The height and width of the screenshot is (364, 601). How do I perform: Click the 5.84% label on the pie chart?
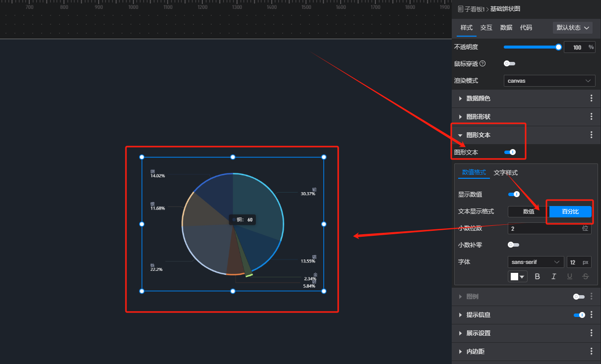tap(309, 286)
